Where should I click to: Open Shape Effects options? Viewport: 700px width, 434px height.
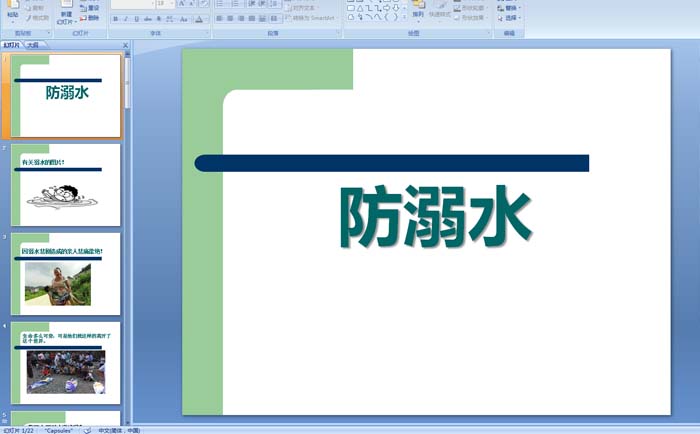(x=471, y=18)
